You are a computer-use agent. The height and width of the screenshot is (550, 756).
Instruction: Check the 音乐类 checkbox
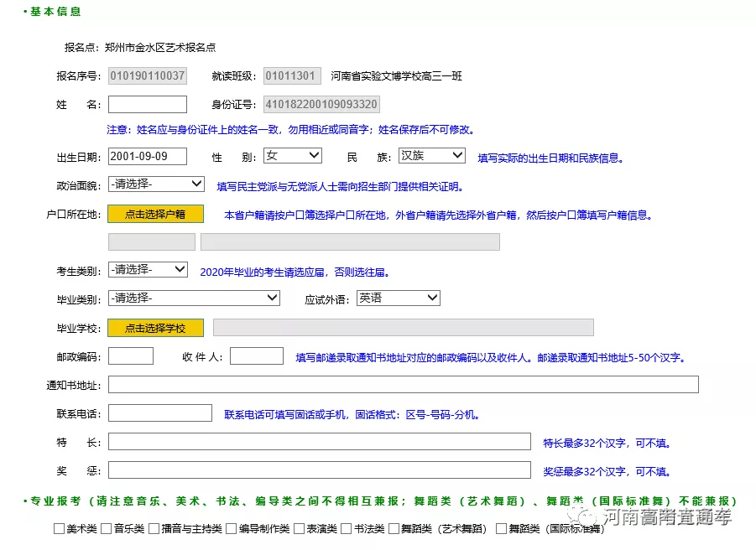click(106, 529)
